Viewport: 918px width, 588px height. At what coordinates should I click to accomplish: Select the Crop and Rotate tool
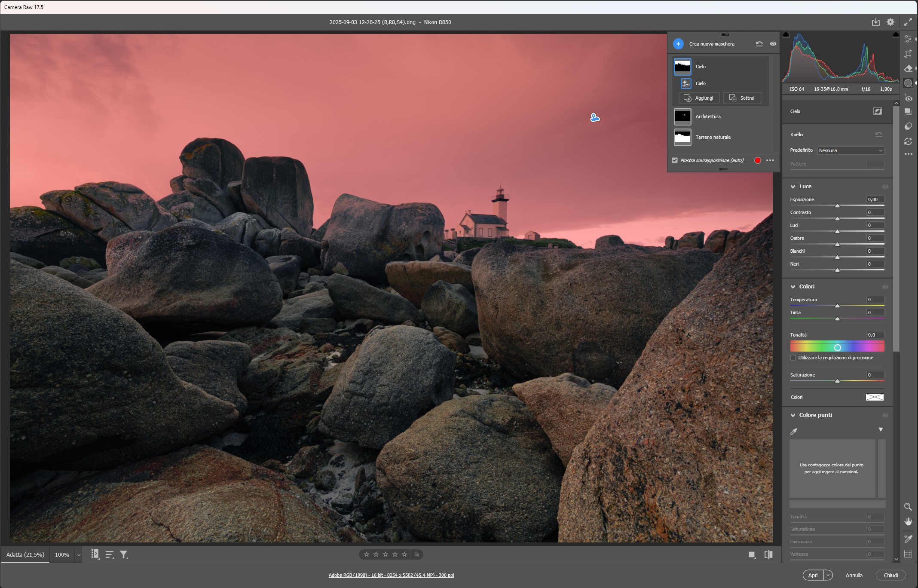(x=908, y=54)
